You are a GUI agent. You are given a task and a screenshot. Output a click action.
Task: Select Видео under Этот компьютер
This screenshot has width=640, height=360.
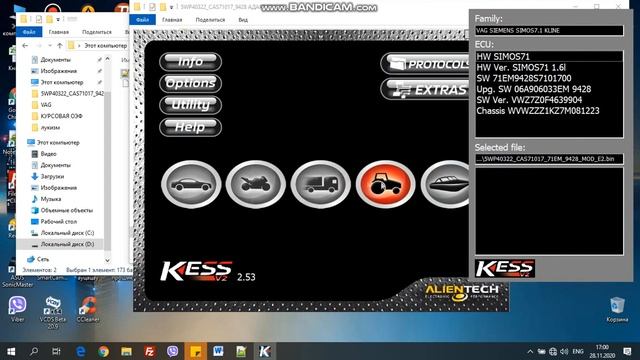click(44, 154)
